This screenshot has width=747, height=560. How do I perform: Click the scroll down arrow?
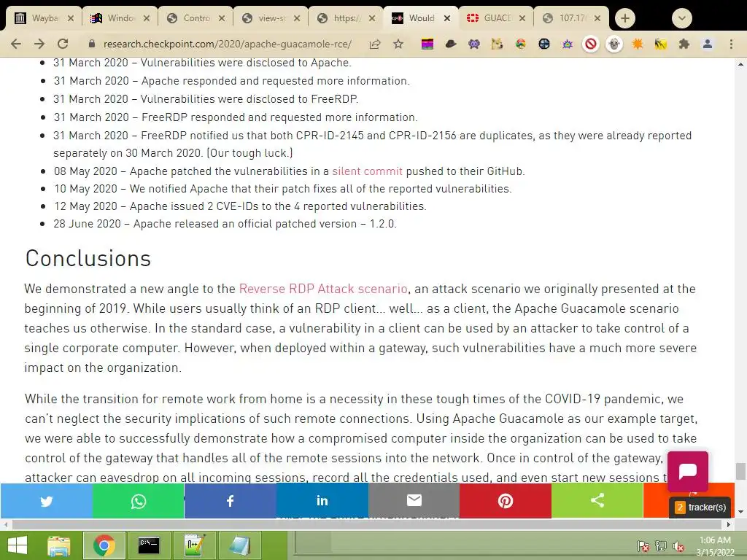741,512
